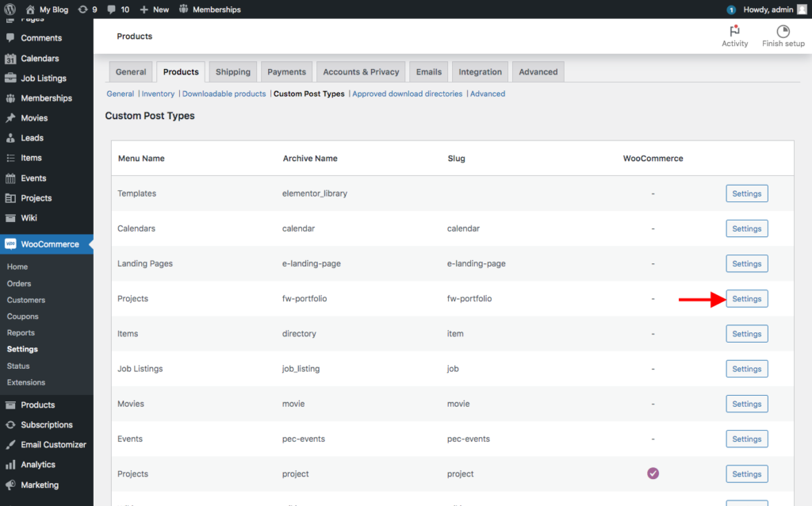Viewport: 812px width, 506px height.
Task: Open Settings for fw-portfolio Projects row
Action: (x=747, y=299)
